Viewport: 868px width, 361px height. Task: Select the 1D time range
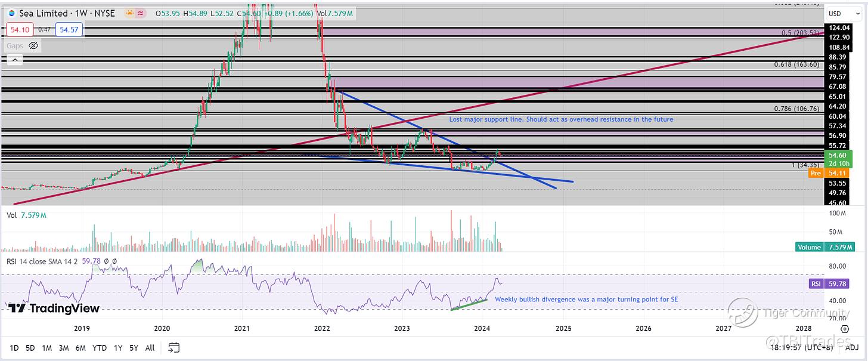coord(14,347)
